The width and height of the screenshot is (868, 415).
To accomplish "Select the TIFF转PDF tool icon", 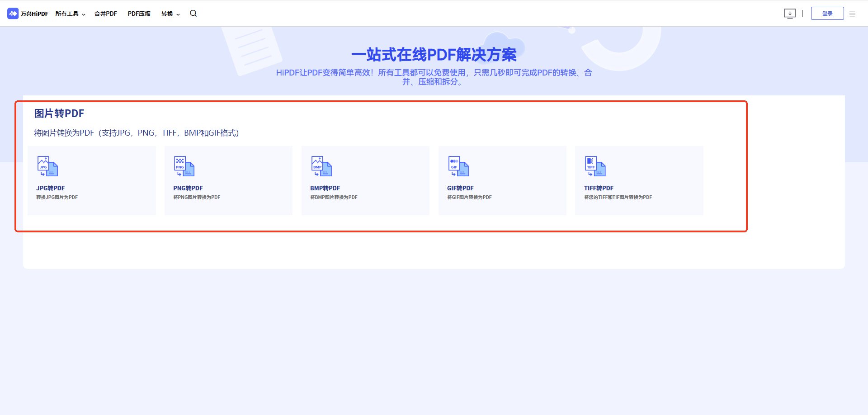I will click(x=595, y=166).
